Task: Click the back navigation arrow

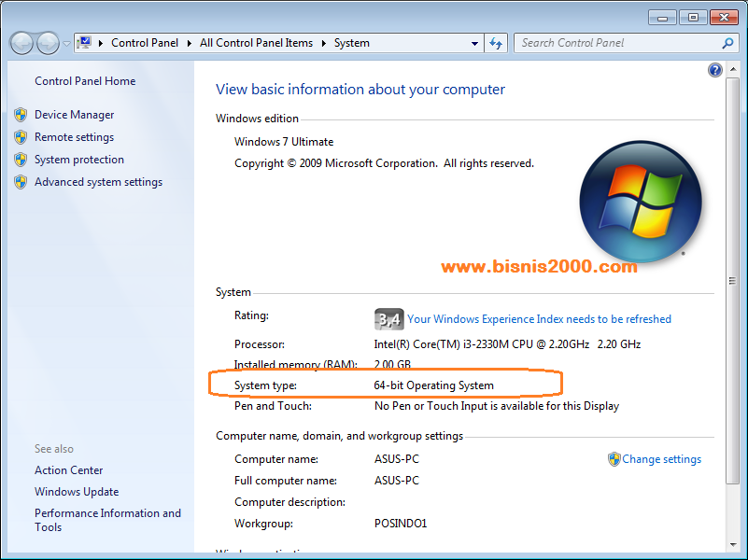Action: click(x=21, y=43)
